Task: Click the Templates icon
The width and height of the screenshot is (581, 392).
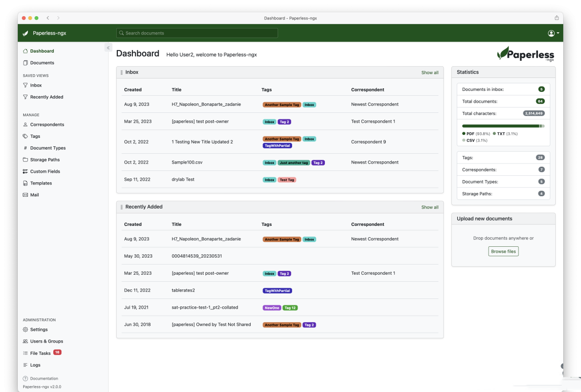Action: pyautogui.click(x=25, y=183)
